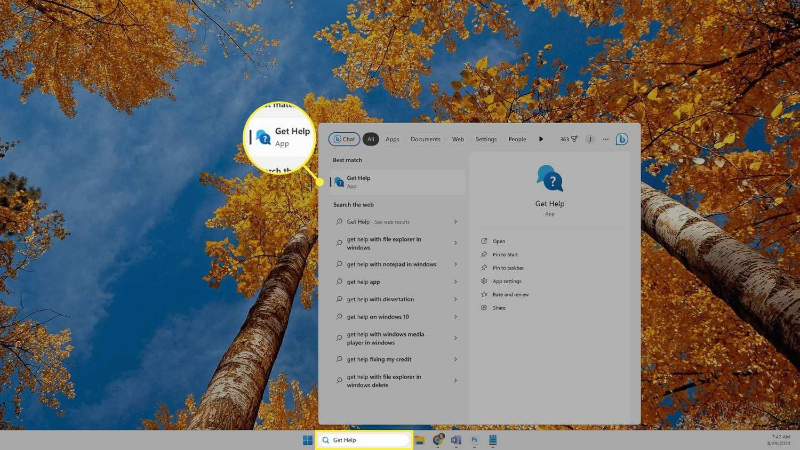The height and width of the screenshot is (450, 800).
Task: Show more filter tabs with arrow
Action: (541, 139)
